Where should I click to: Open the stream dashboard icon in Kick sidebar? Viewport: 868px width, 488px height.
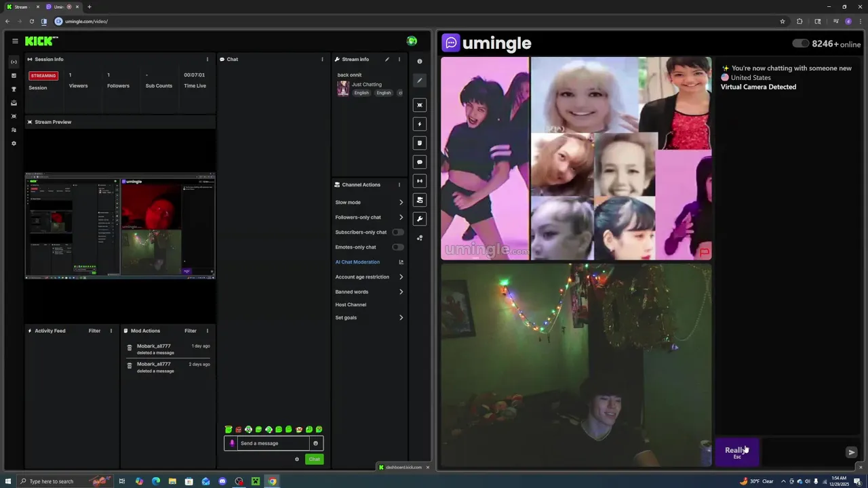(14, 62)
